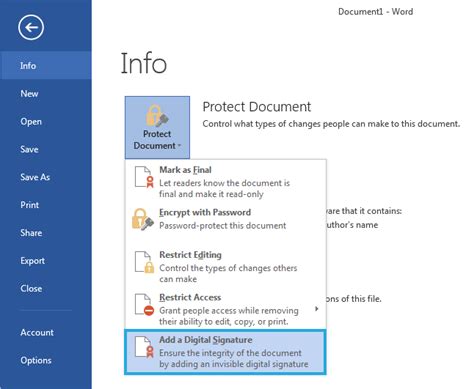Expand the Restrict Access submenu arrow
This screenshot has height=389, width=474.
(316, 309)
